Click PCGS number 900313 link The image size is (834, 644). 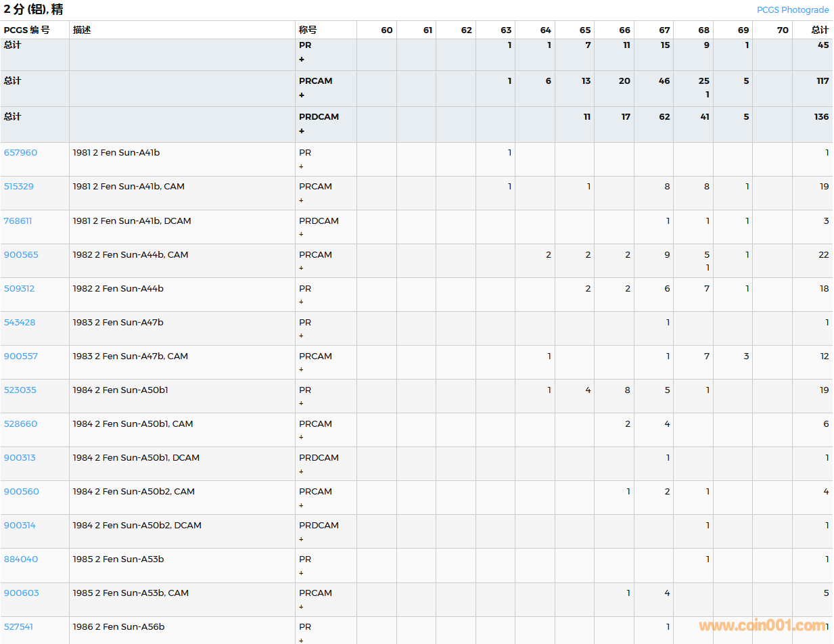click(x=20, y=458)
